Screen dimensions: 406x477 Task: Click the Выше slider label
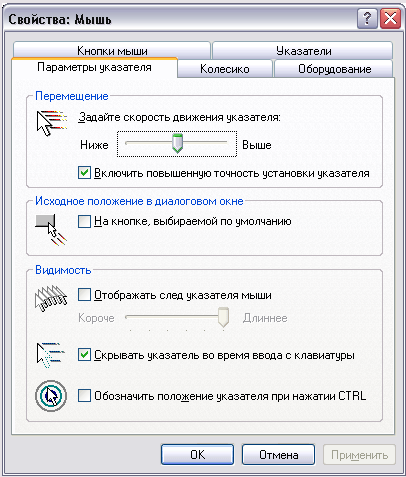tap(257, 145)
